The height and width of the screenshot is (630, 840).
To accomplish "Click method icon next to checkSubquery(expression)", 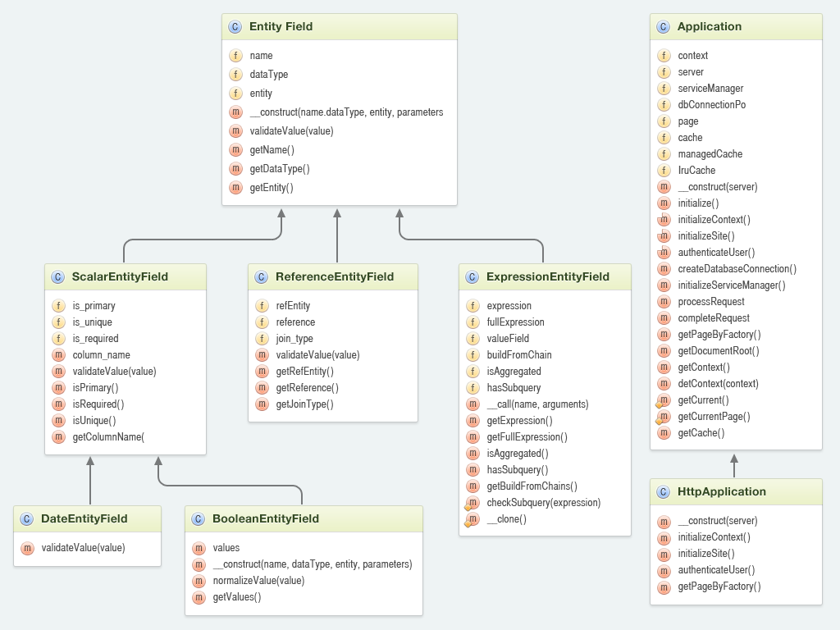I will point(472,503).
